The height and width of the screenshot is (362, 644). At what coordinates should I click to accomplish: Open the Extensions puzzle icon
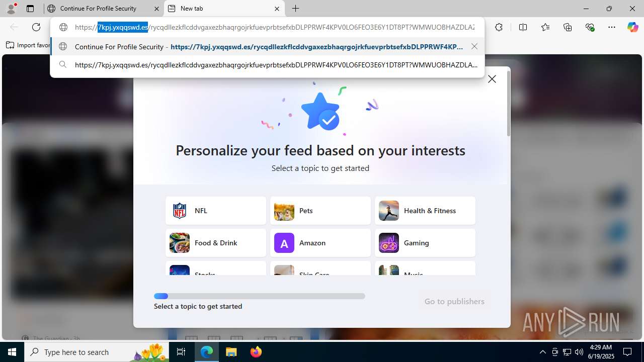tap(499, 27)
